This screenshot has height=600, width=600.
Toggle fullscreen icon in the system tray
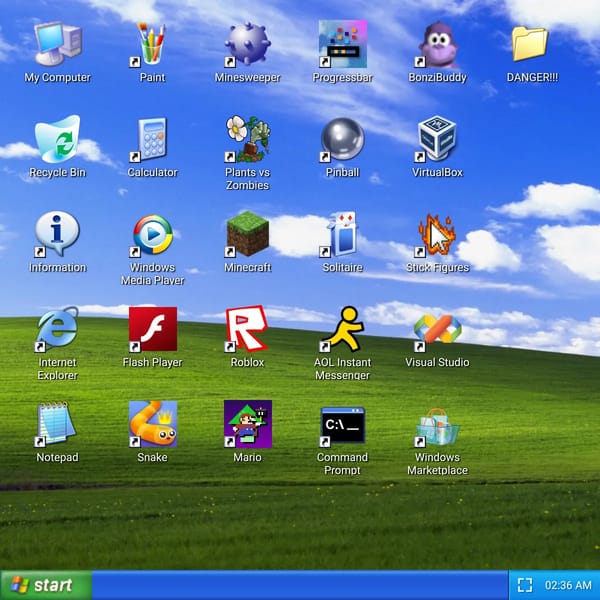(525, 585)
